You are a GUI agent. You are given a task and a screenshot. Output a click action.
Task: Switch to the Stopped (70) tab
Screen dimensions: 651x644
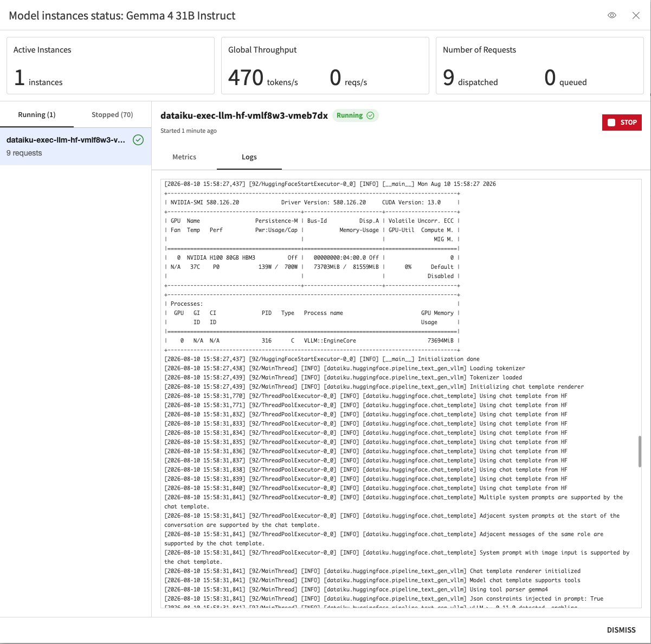[x=112, y=115]
